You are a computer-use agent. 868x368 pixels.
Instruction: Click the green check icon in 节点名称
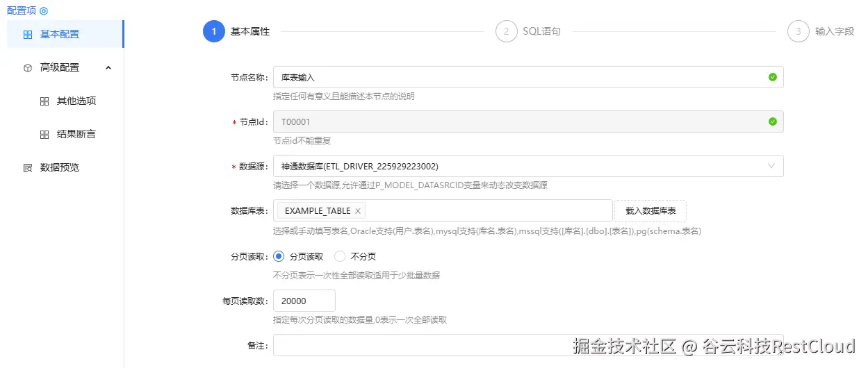(x=773, y=77)
